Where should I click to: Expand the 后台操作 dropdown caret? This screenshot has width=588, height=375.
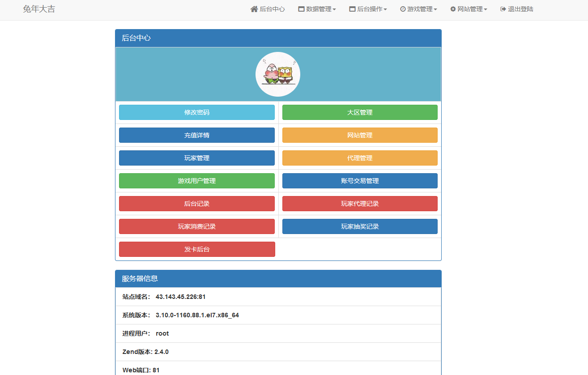385,9
